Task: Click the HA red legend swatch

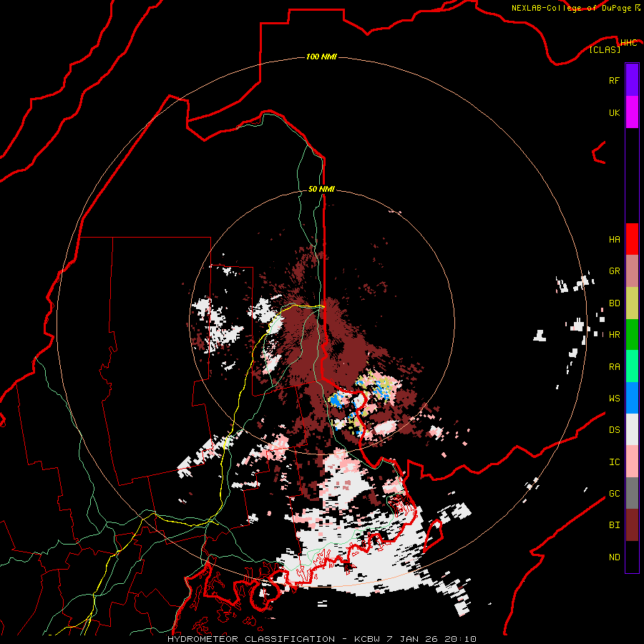Action: pyautogui.click(x=632, y=239)
